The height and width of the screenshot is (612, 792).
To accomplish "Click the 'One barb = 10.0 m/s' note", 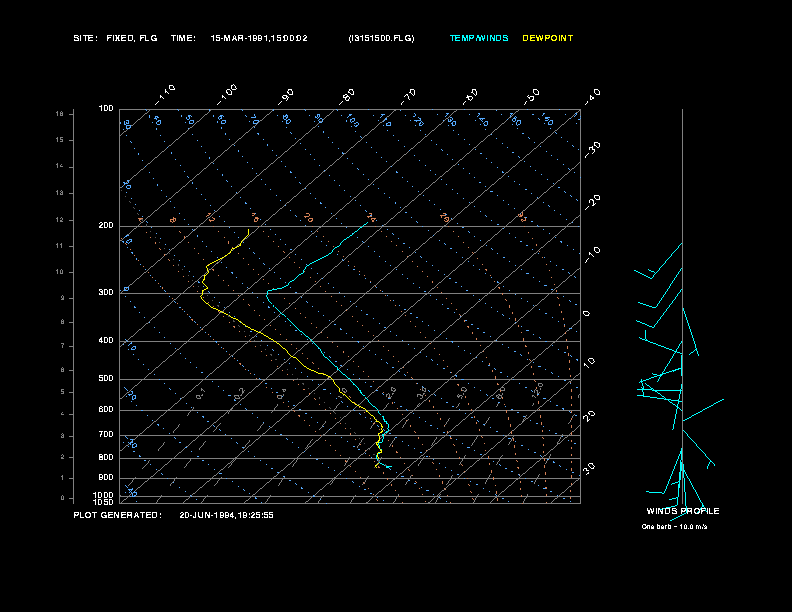I will click(674, 527).
